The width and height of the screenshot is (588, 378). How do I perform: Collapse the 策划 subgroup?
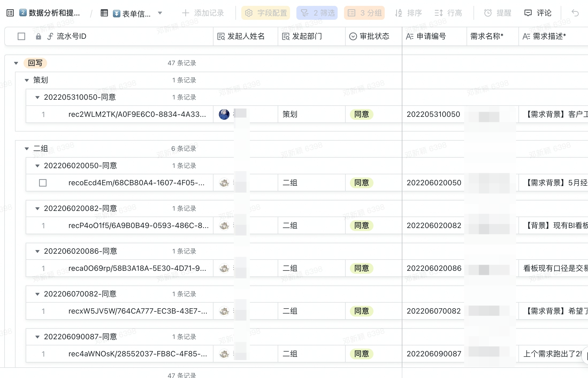pyautogui.click(x=27, y=80)
